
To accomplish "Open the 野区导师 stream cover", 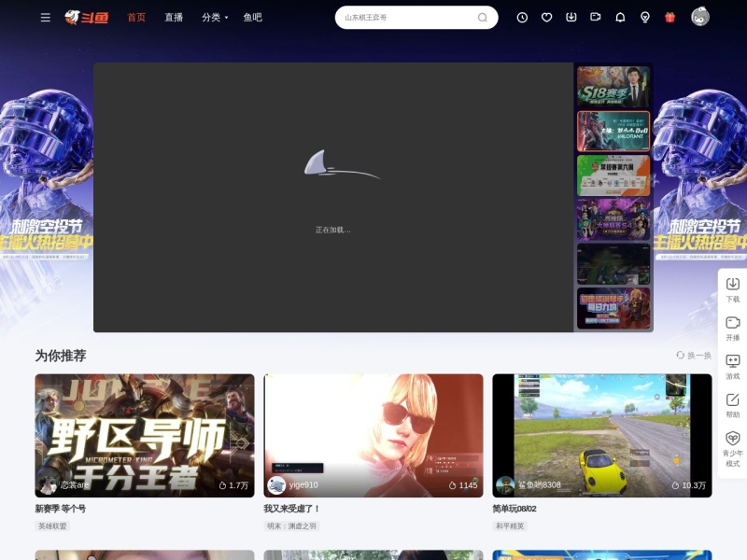I will pyautogui.click(x=145, y=435).
